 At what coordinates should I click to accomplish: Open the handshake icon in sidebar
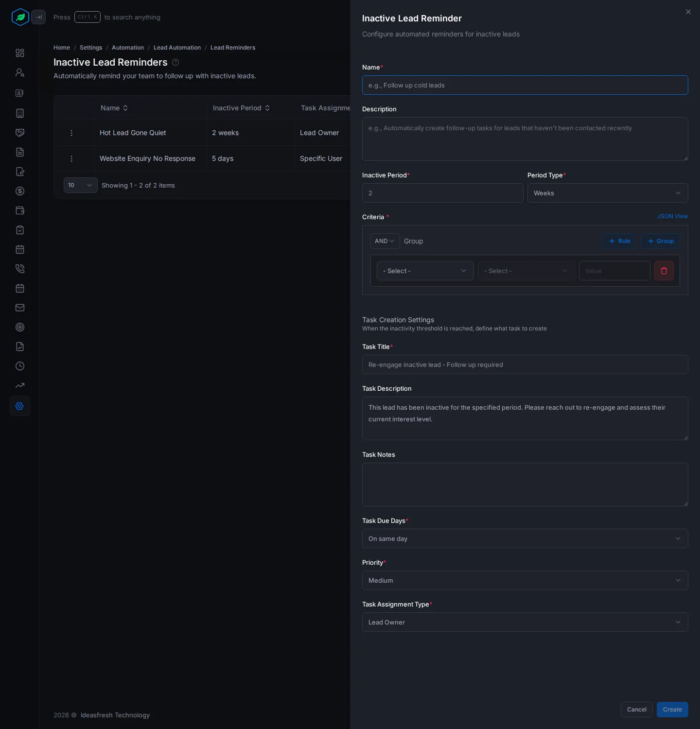[20, 133]
